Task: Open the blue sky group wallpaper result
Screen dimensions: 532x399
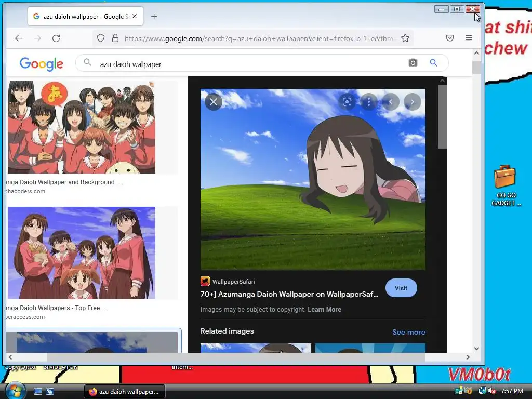Action: [82, 253]
